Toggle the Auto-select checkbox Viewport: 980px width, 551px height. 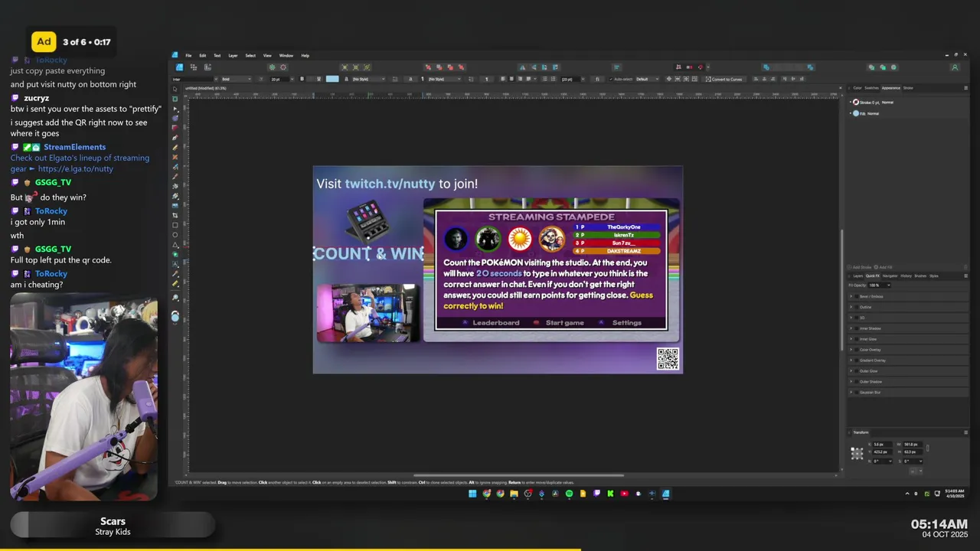(611, 79)
